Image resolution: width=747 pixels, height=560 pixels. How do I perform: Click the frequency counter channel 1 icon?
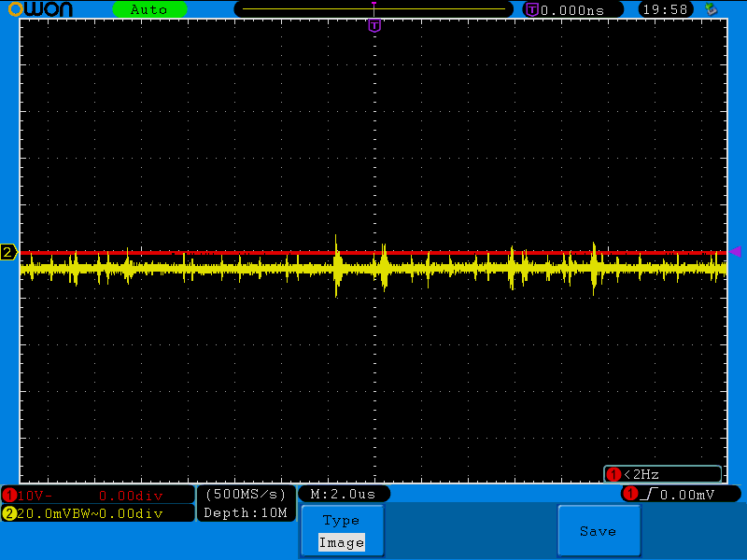pyautogui.click(x=613, y=474)
